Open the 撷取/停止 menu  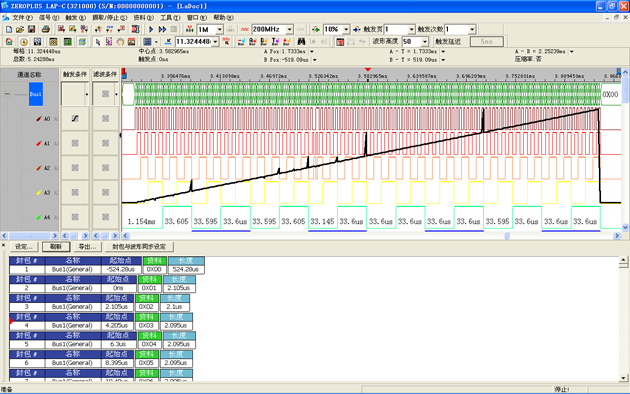(109, 18)
